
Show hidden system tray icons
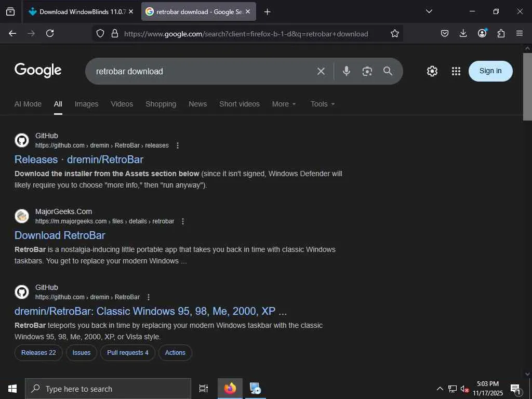point(440,389)
